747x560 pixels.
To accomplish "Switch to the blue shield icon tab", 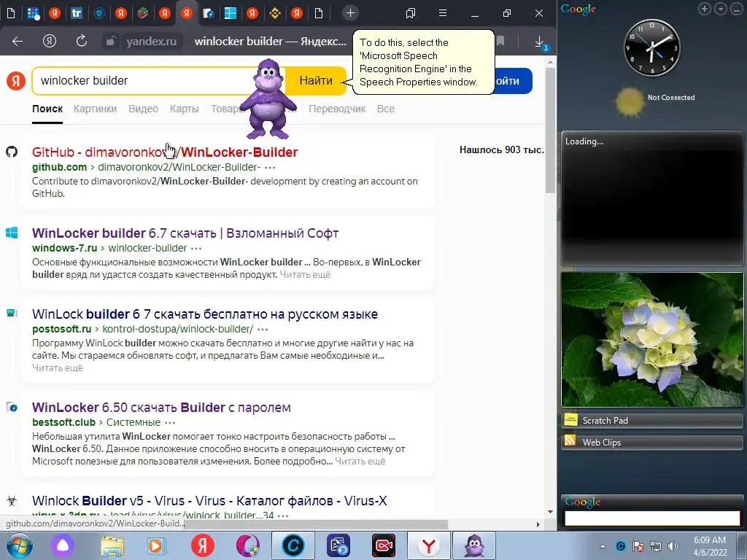I will 99,13.
